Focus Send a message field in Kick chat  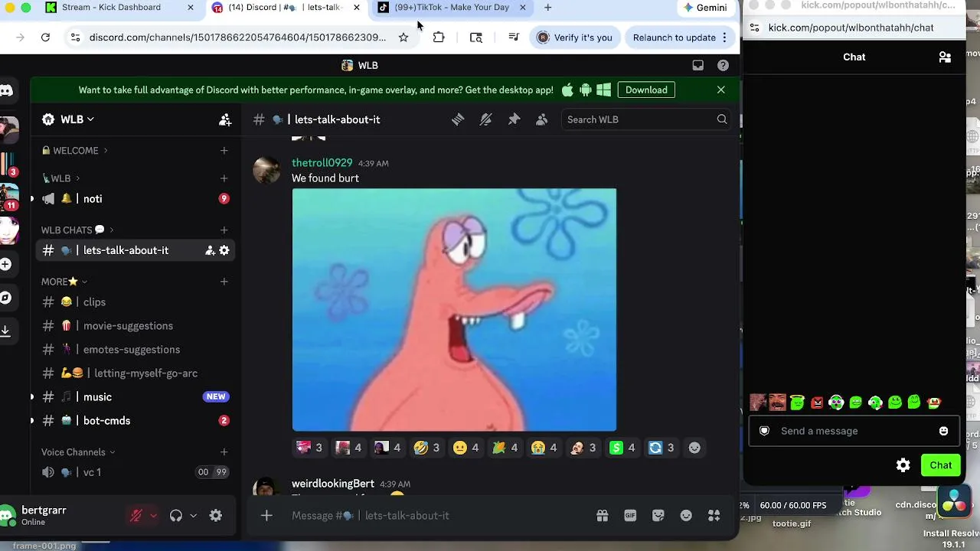(x=854, y=431)
